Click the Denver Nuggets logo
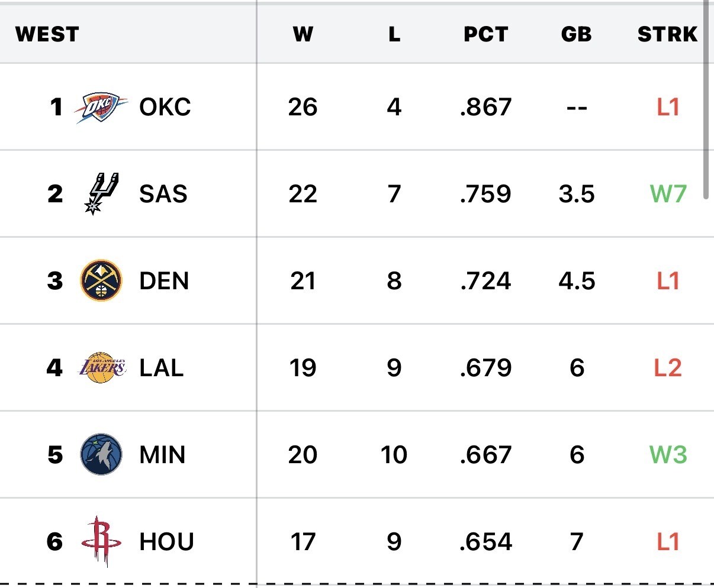Image resolution: width=714 pixels, height=588 pixels. [x=101, y=280]
